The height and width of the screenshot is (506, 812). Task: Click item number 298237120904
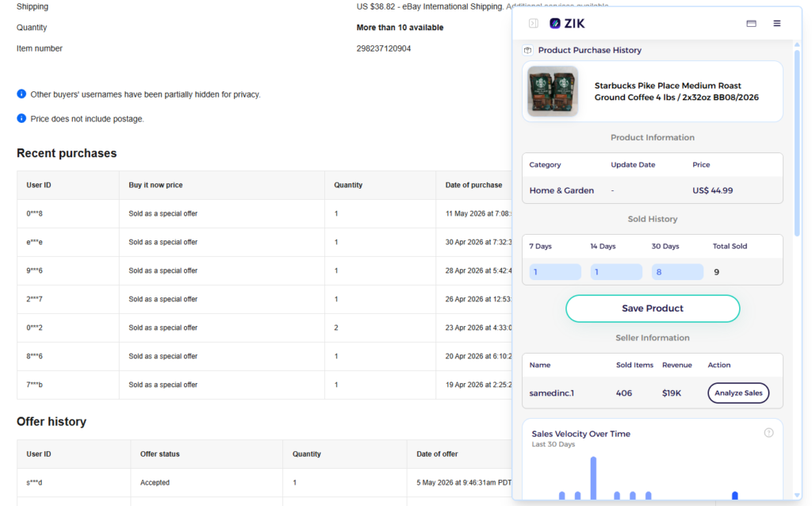click(x=384, y=48)
